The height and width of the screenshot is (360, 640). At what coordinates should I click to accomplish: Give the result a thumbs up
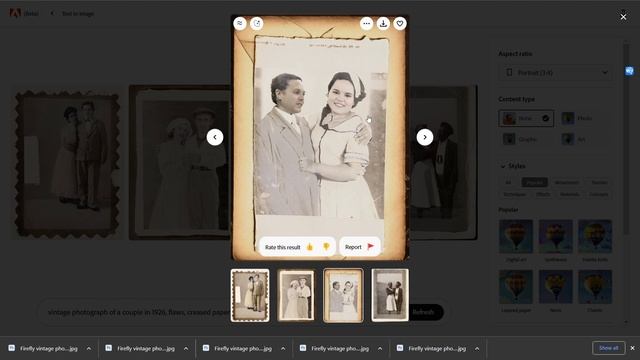pos(310,247)
